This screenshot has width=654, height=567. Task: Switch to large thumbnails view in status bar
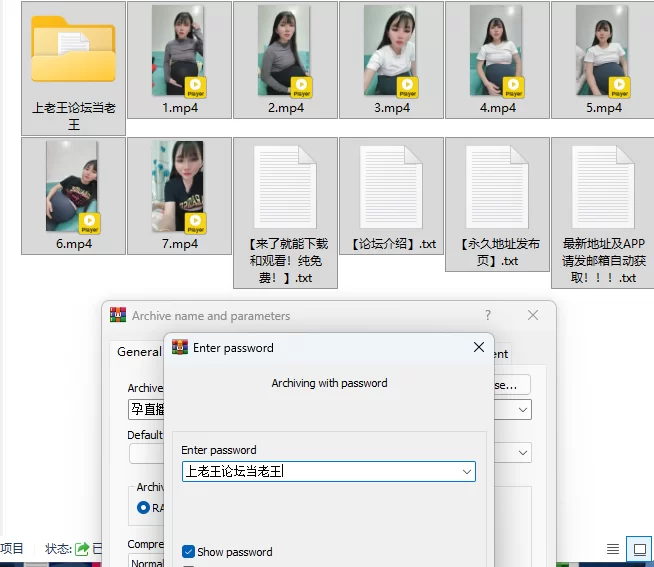pyautogui.click(x=638, y=549)
